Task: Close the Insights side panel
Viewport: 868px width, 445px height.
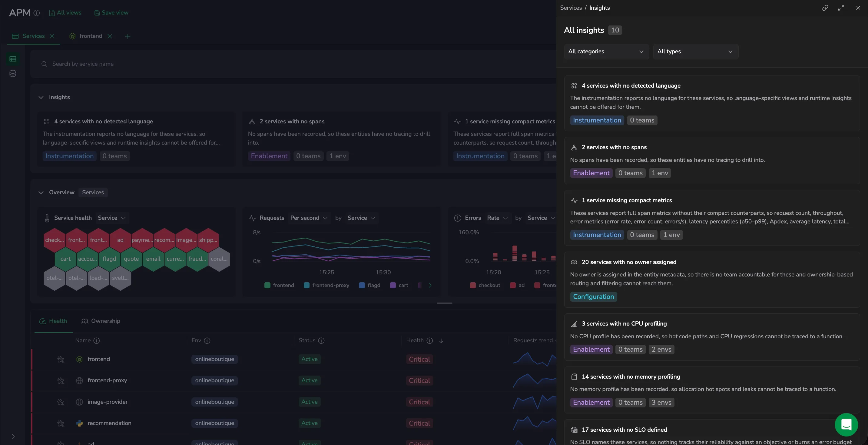Action: (858, 8)
